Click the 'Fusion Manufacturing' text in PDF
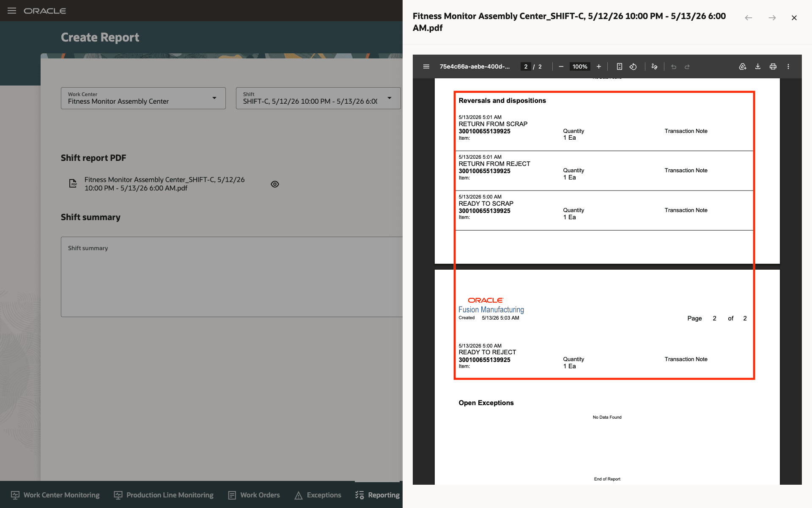The width and height of the screenshot is (812, 508). click(x=491, y=310)
